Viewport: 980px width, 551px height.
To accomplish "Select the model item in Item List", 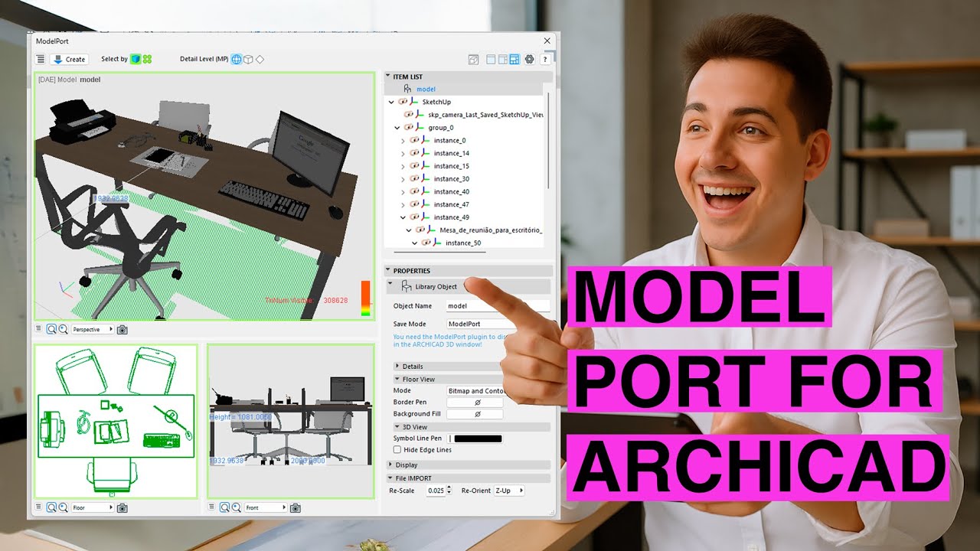I will coord(426,90).
